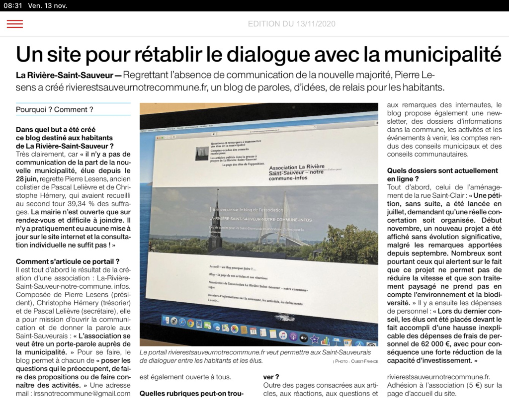This screenshot has width=509, height=420.
Task: Open "rivierestsauveurnotrecommune.fr." link in the last column
Action: tap(438, 377)
